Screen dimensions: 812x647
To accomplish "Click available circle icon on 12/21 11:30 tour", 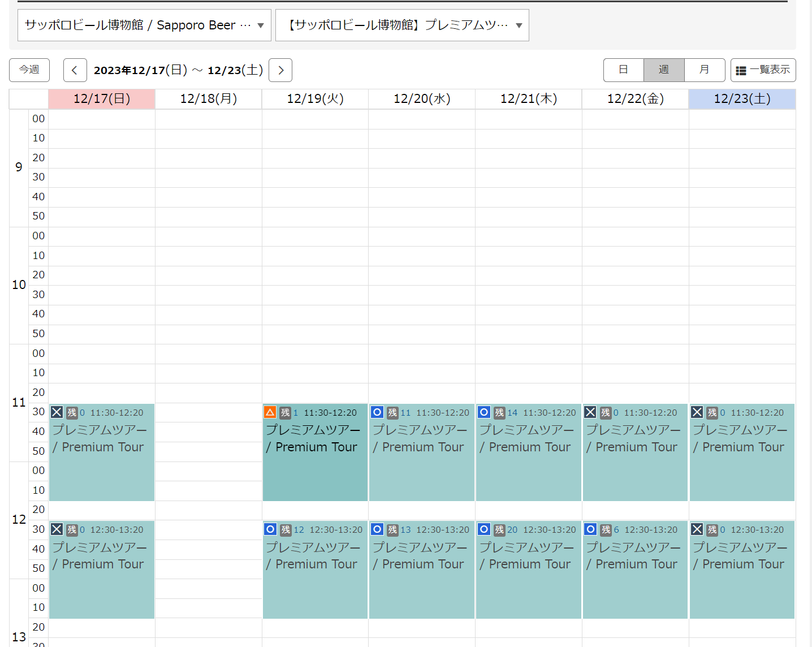I will (x=484, y=412).
